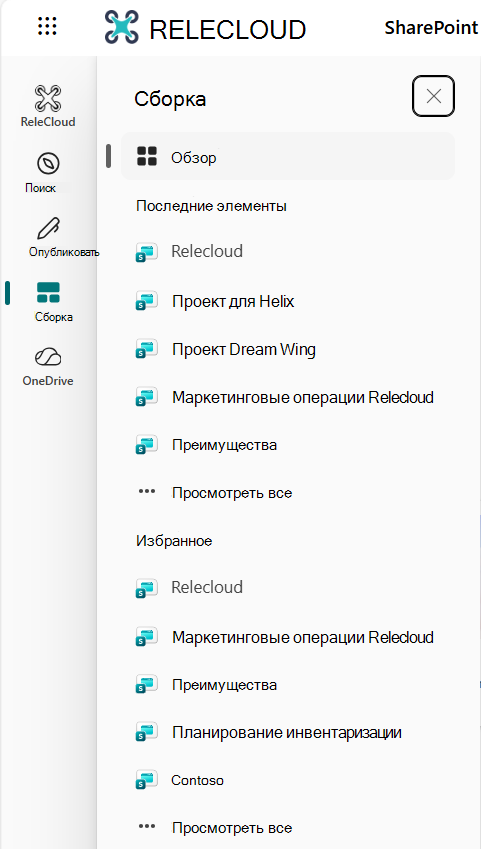
Task: Click site icon beside Маркетинговые операции in Последние элементы
Action: coord(146,397)
